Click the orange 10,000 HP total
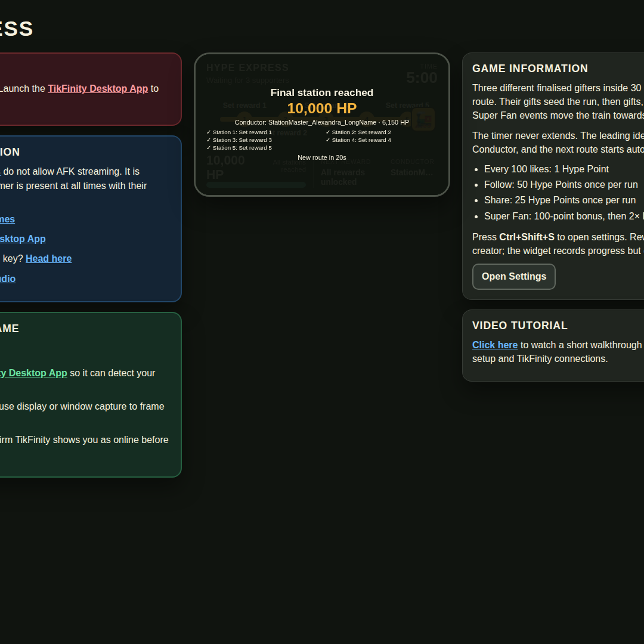Viewport: 644px width, 644px height. point(321,109)
